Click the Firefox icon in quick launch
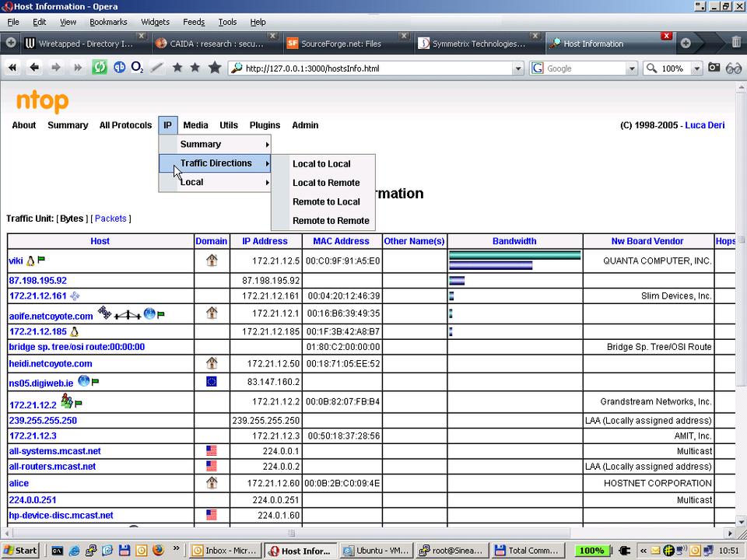The image size is (747, 560). (x=156, y=551)
